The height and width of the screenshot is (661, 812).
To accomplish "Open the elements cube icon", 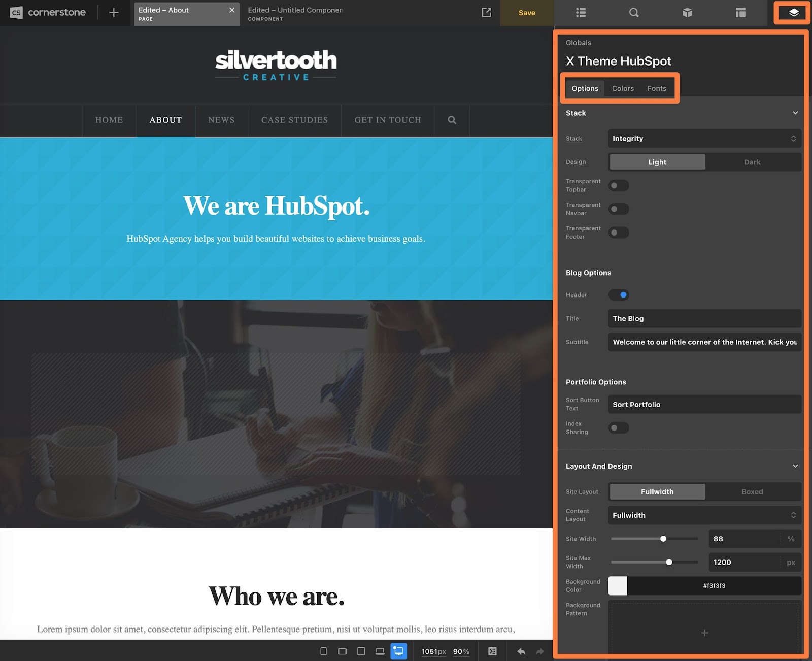I will click(x=687, y=13).
